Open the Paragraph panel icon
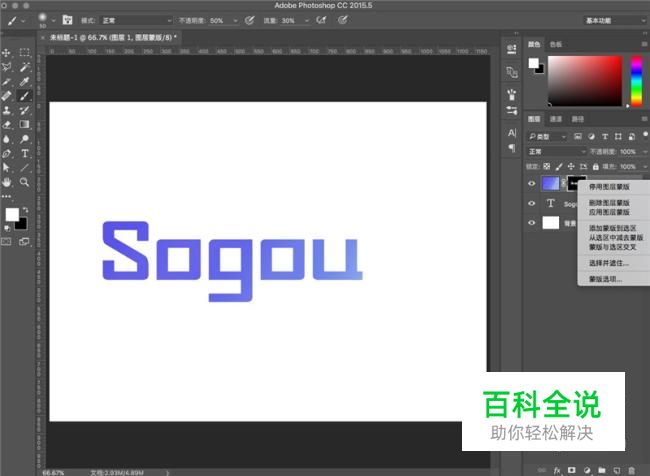Screen dimensions: 650x476 point(512,148)
